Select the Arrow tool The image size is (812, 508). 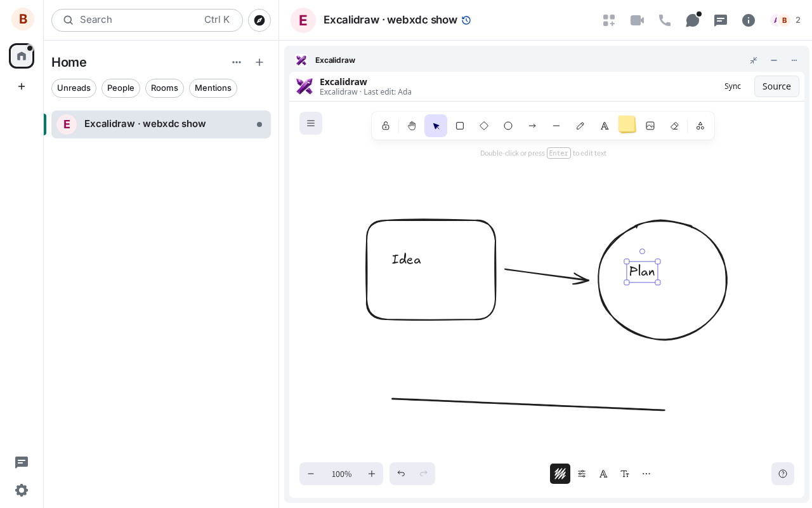click(x=532, y=126)
